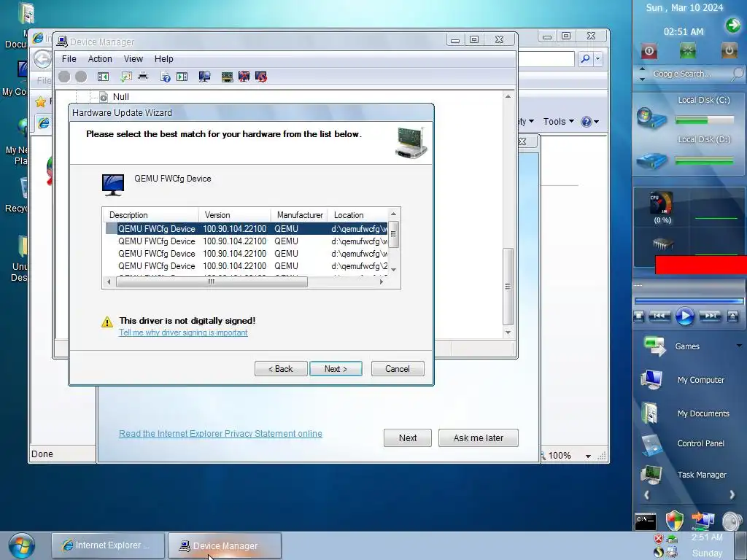
Task: Open Tools dropdown in Internet Explorer
Action: [558, 122]
